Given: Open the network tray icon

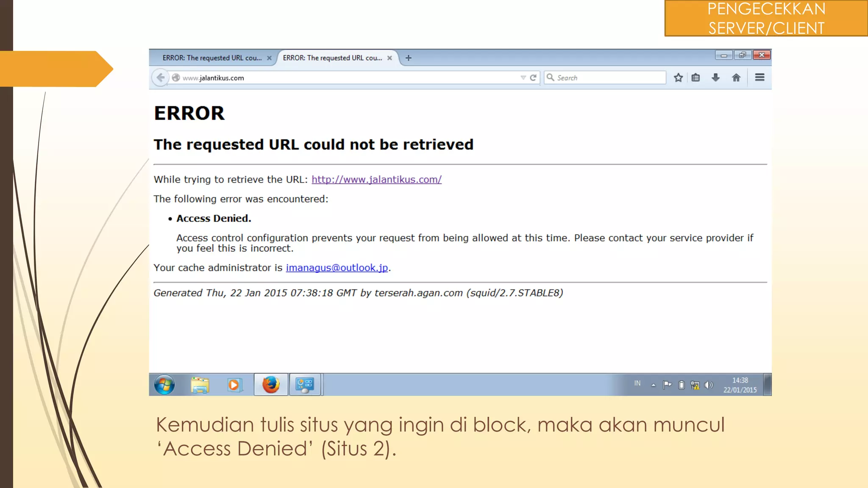Looking at the screenshot, I should 695,385.
